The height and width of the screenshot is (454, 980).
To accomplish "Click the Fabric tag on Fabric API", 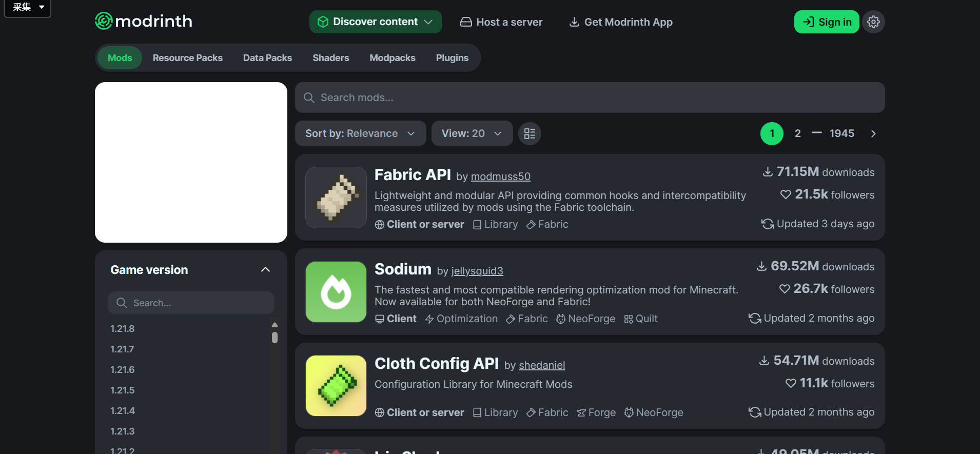I will pyautogui.click(x=547, y=224).
